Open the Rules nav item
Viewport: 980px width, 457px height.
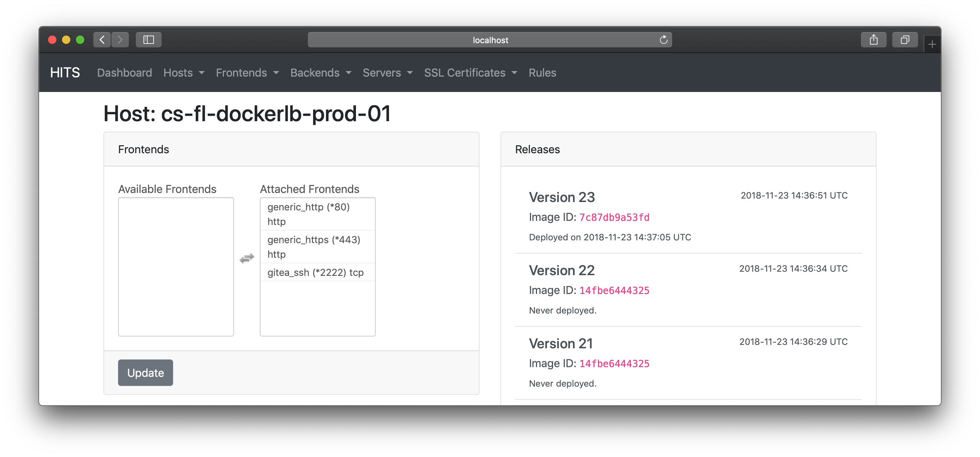coord(542,73)
